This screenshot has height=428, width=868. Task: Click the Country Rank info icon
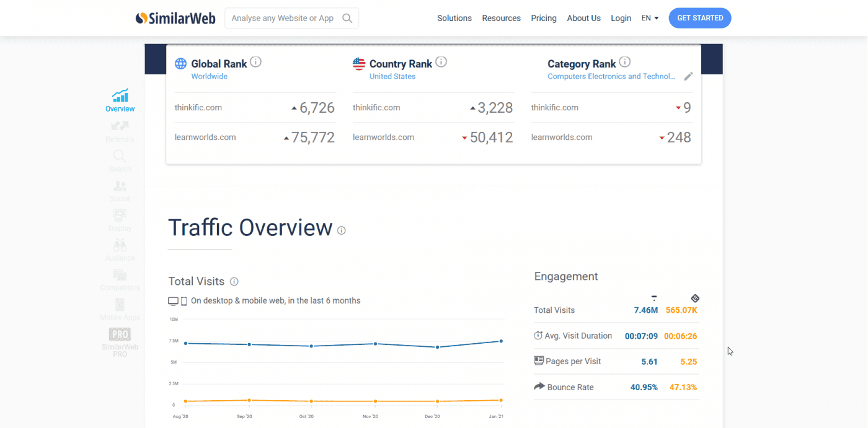[441, 62]
